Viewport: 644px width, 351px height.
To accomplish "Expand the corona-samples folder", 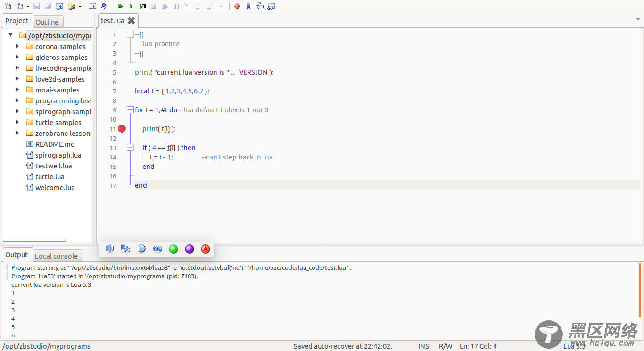I will coord(17,46).
